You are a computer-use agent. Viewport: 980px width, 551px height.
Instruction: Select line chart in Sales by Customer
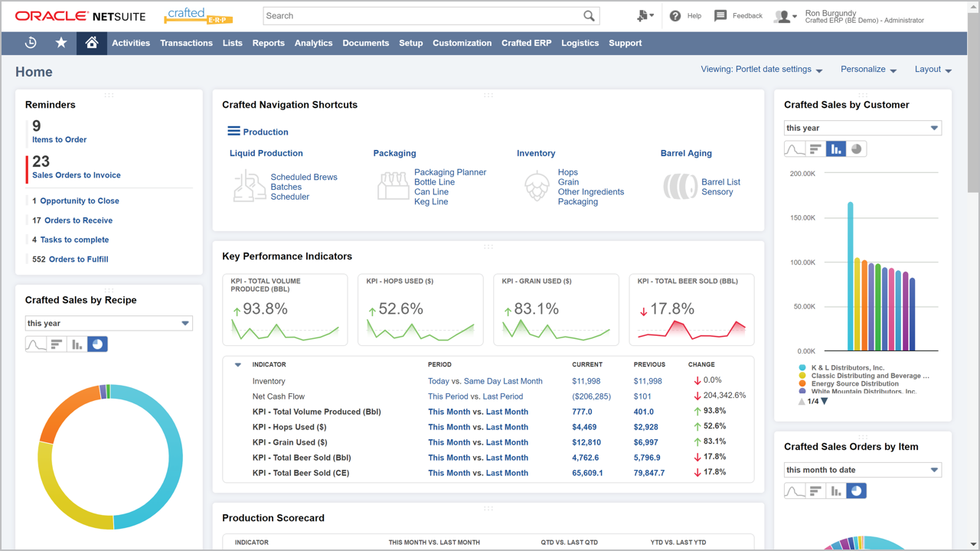(x=795, y=149)
